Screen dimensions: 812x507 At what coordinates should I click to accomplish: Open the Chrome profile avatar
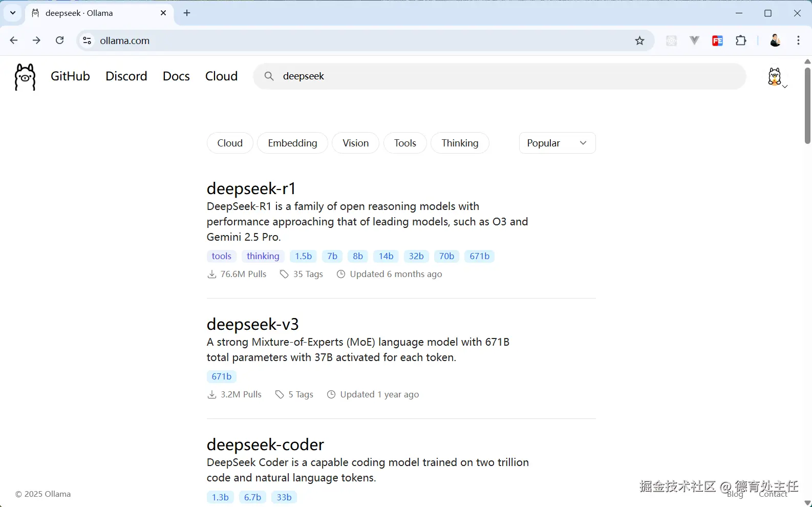tap(775, 40)
